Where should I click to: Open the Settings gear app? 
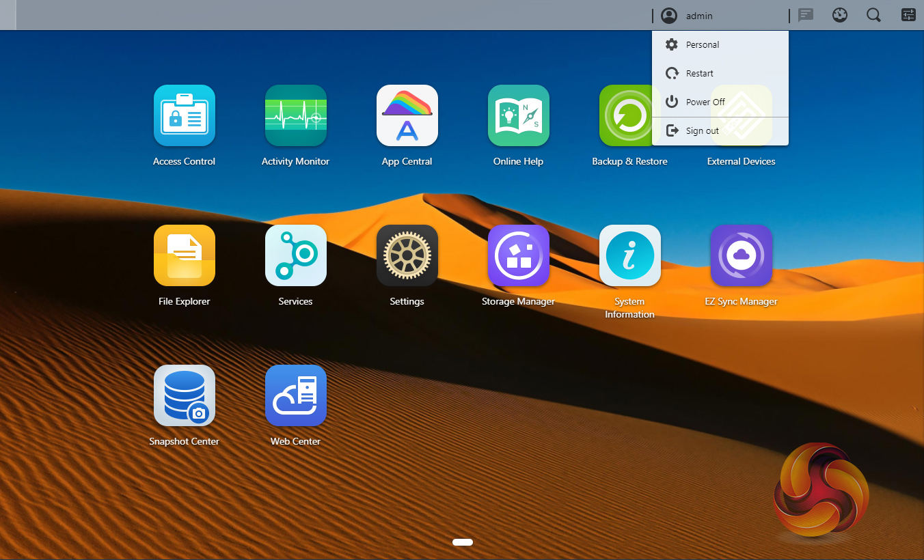point(407,255)
